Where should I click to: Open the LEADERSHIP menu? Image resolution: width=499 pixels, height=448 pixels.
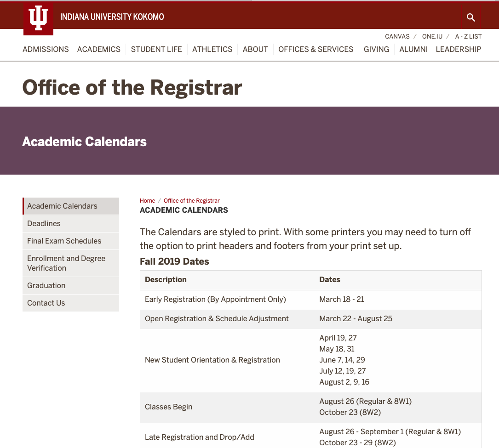(x=459, y=49)
